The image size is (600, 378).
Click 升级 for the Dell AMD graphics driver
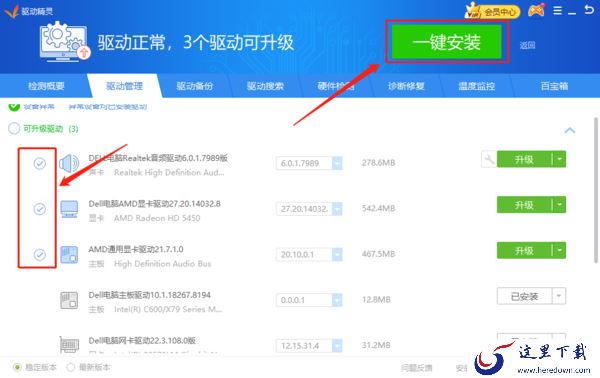(524, 205)
